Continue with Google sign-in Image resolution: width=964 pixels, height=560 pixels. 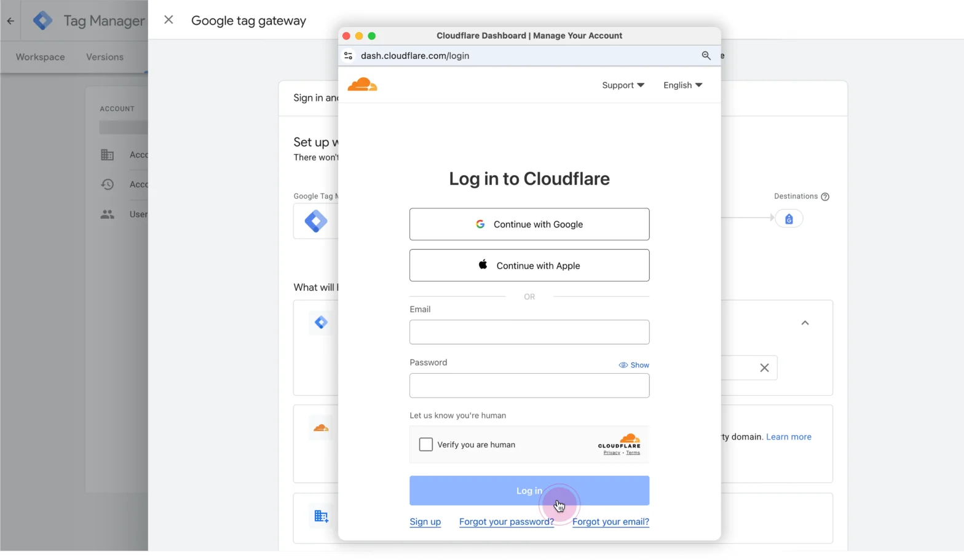pyautogui.click(x=529, y=224)
